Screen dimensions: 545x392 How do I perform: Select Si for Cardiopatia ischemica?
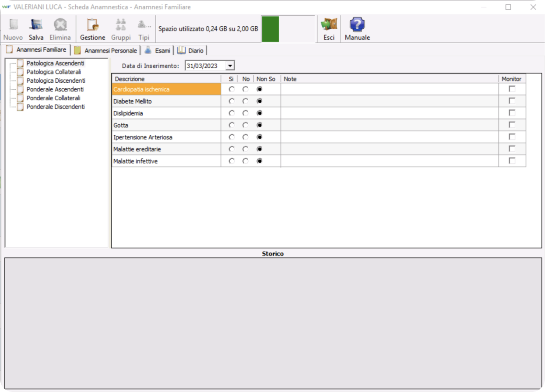point(232,89)
